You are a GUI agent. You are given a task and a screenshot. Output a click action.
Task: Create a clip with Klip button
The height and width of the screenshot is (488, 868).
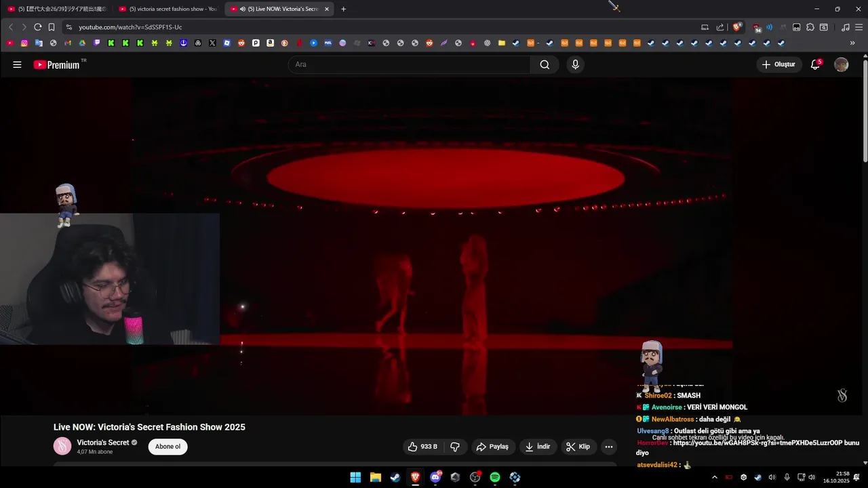coord(578,447)
